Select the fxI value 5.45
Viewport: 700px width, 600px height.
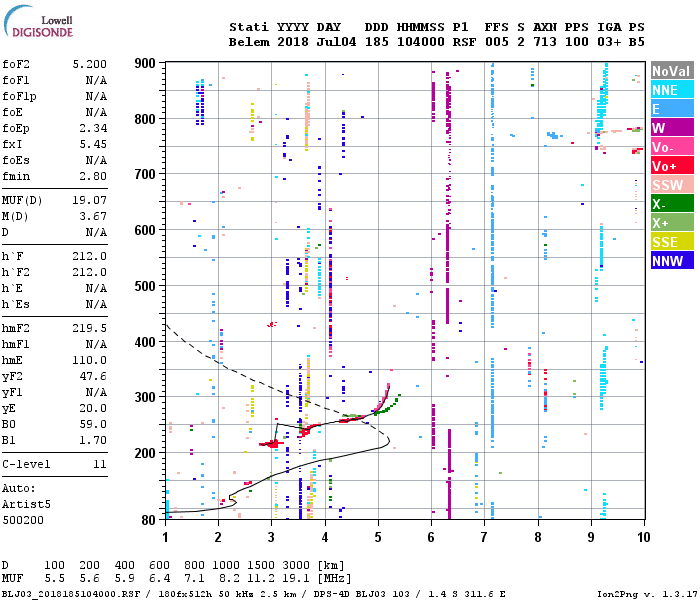pyautogui.click(x=93, y=144)
